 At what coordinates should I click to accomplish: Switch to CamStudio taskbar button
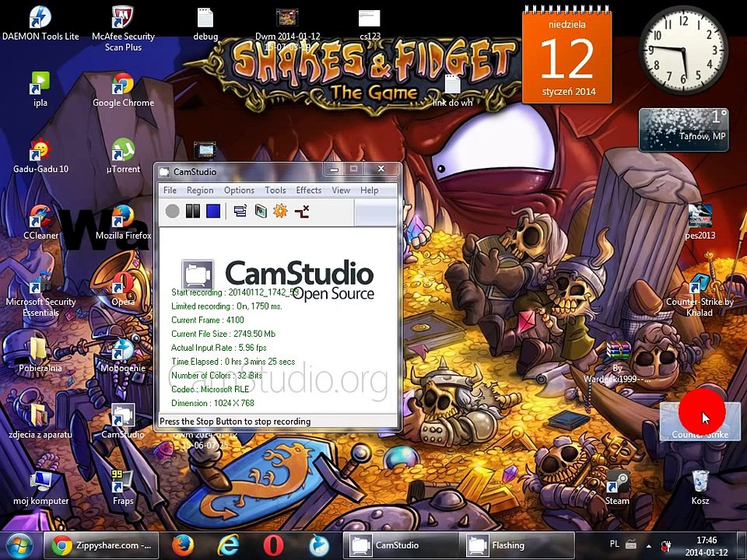pos(400,546)
